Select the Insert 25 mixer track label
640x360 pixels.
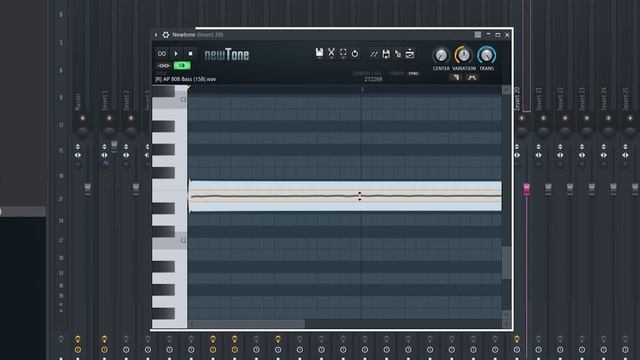coord(625,98)
